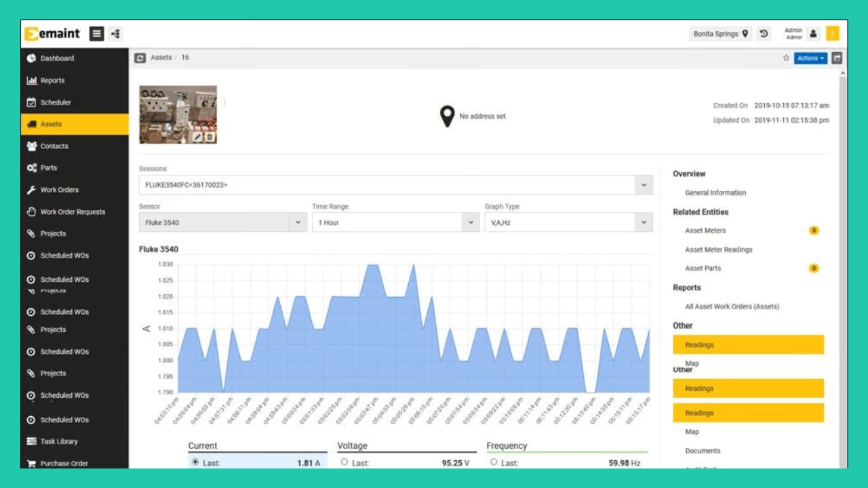
Task: Click the history icon next to Bonita Springs
Action: 764,34
